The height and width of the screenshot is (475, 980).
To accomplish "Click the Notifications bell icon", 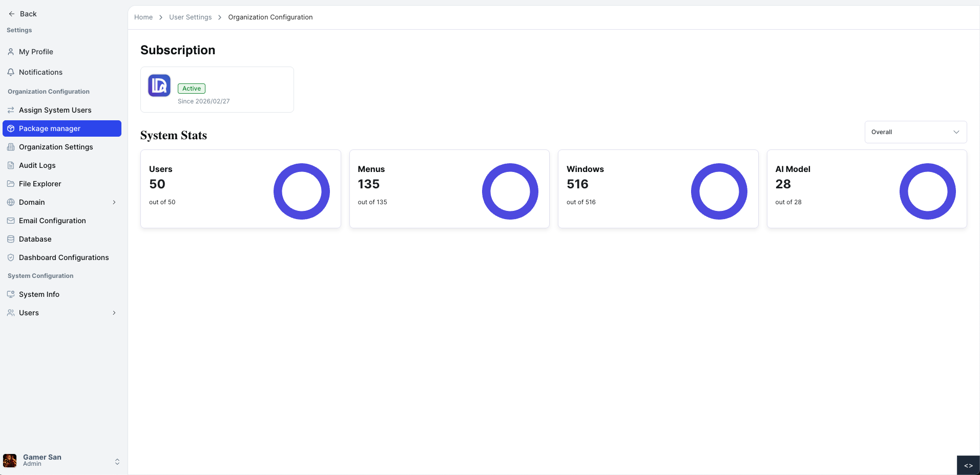I will 11,72.
